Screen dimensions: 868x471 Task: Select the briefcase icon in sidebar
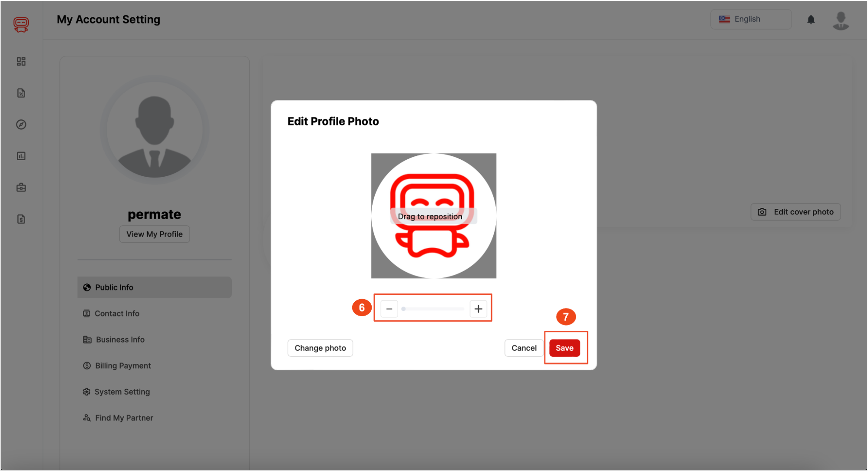coord(21,187)
